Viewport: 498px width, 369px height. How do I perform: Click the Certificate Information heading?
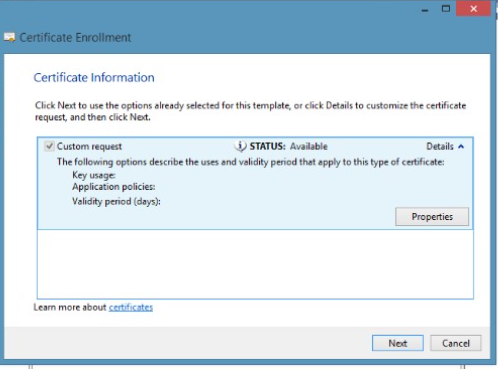point(94,77)
